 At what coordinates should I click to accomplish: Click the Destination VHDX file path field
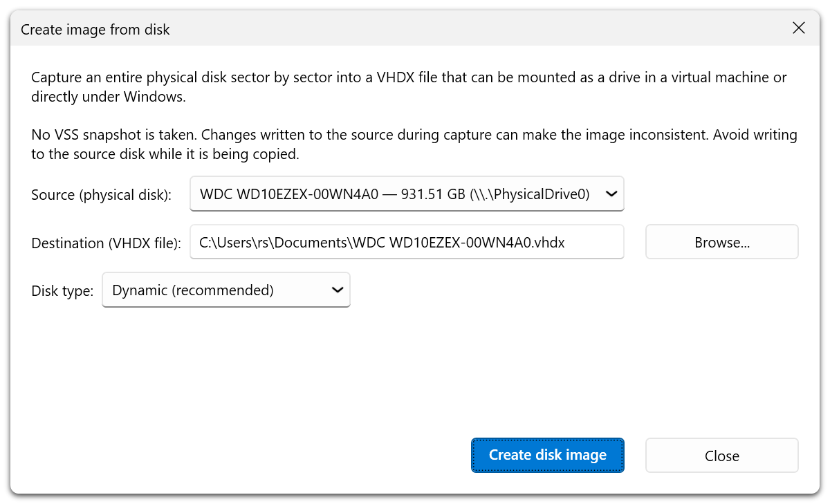[x=407, y=243]
